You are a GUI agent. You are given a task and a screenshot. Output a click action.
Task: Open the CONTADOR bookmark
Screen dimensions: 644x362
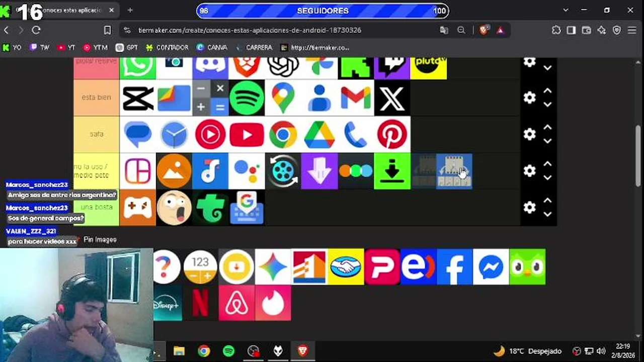[x=167, y=48]
